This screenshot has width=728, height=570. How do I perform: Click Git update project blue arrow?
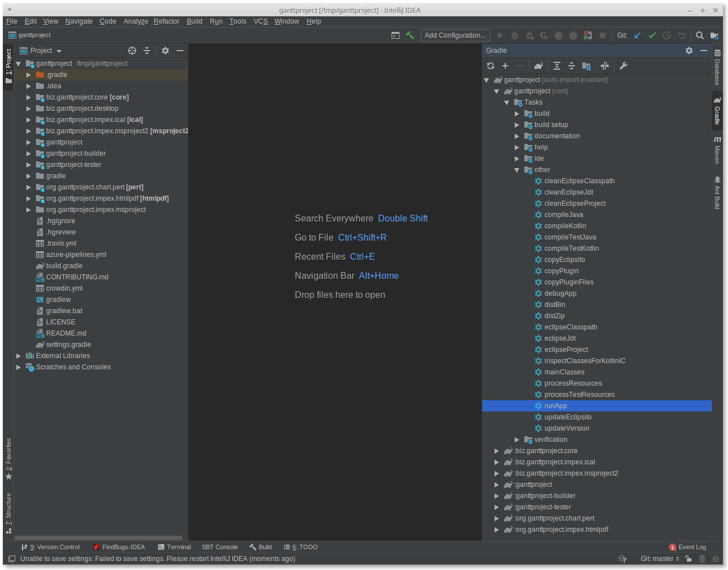point(637,35)
